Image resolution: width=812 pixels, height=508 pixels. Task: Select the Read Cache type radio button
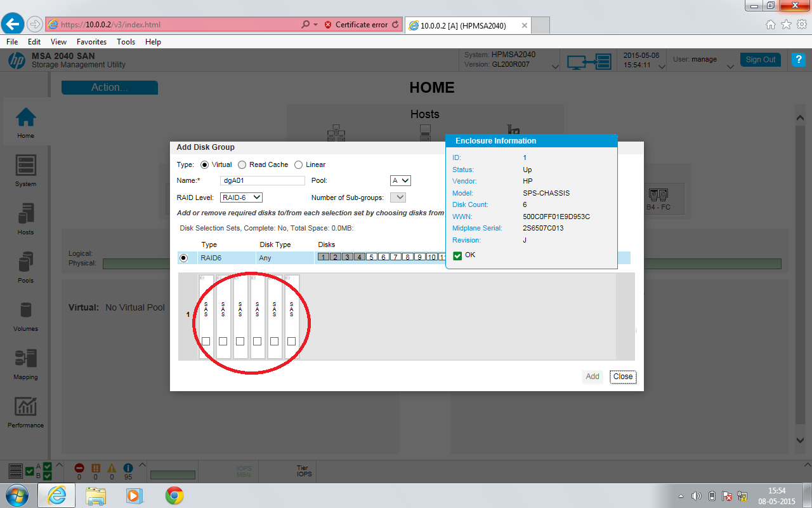(242, 164)
